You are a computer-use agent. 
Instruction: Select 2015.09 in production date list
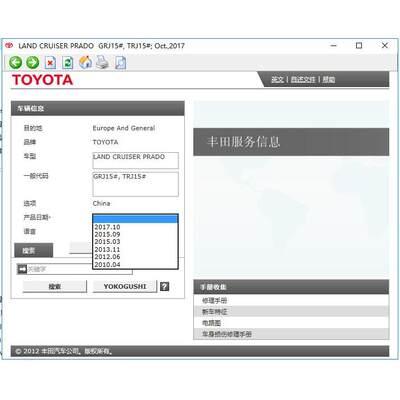pos(135,234)
